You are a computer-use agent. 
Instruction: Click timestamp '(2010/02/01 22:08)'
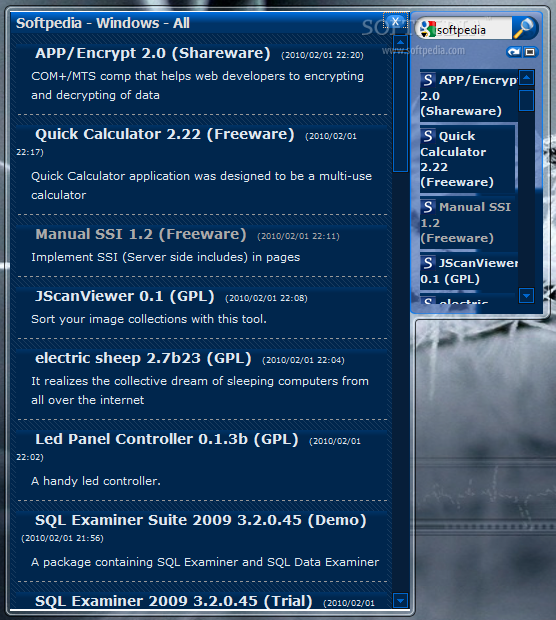[x=267, y=299]
